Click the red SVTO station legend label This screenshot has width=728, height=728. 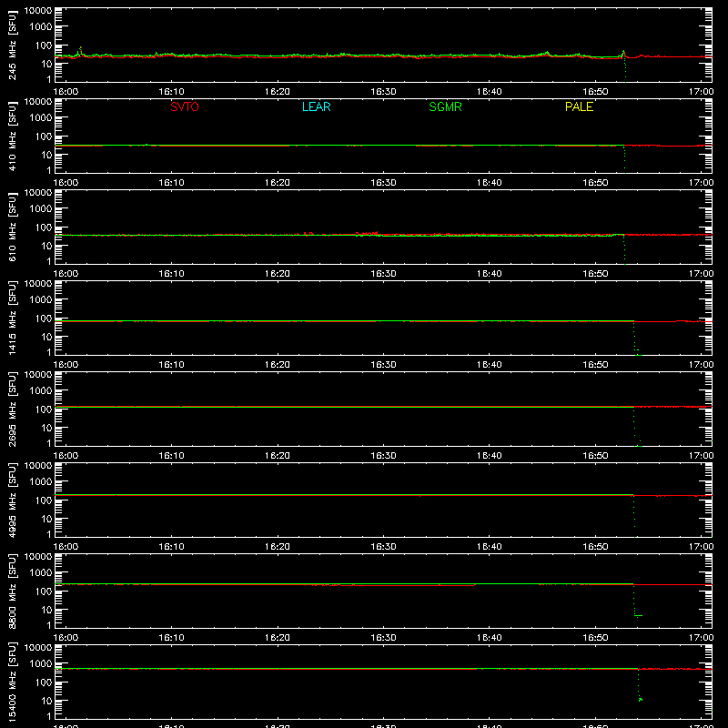tap(185, 106)
